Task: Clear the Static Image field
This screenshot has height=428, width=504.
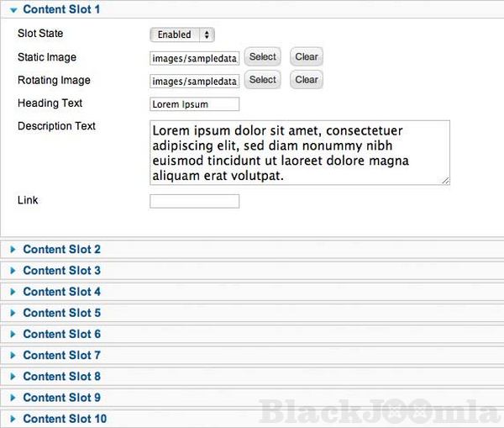Action: (x=307, y=57)
